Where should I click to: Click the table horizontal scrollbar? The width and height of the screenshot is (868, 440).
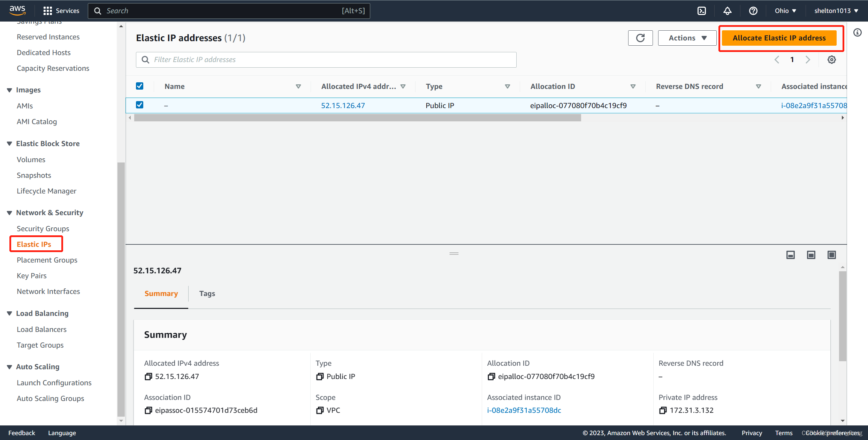[x=357, y=118]
